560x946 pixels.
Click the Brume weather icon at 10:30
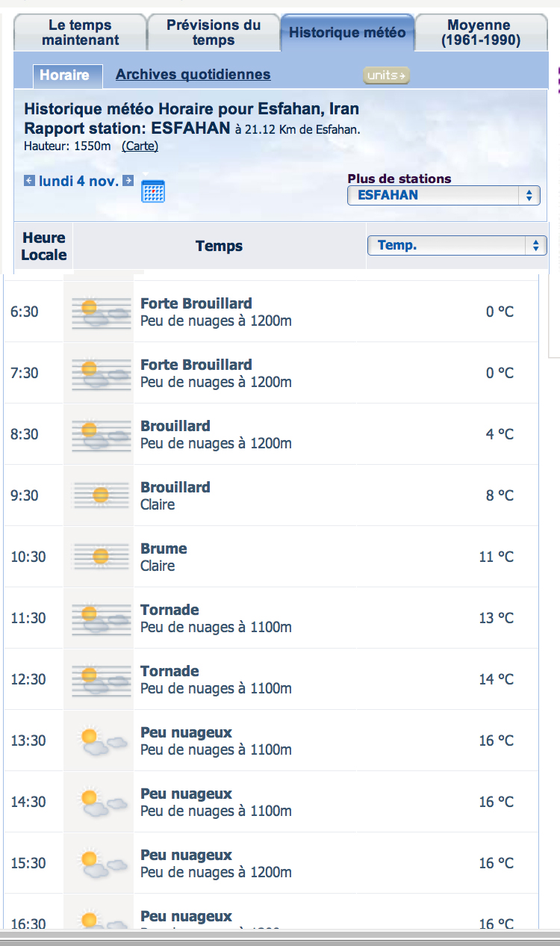(100, 557)
